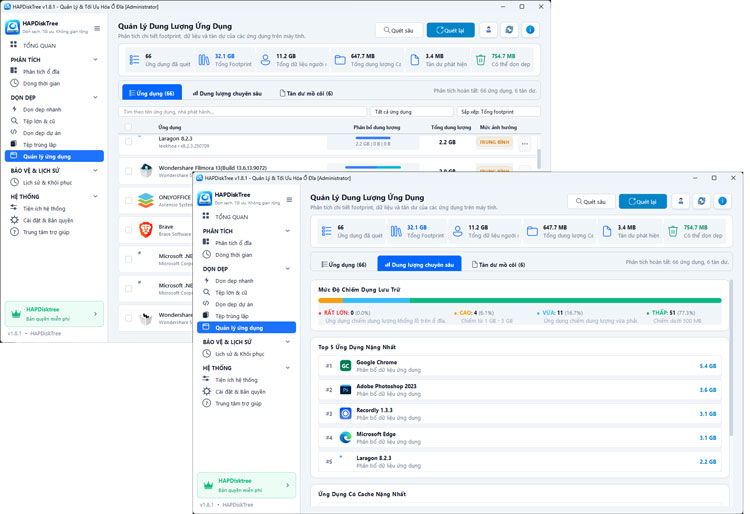Open HAPDisktree Bản quyền miễn phí banner in back window
Viewport: 750px width, 514px height.
(54, 314)
